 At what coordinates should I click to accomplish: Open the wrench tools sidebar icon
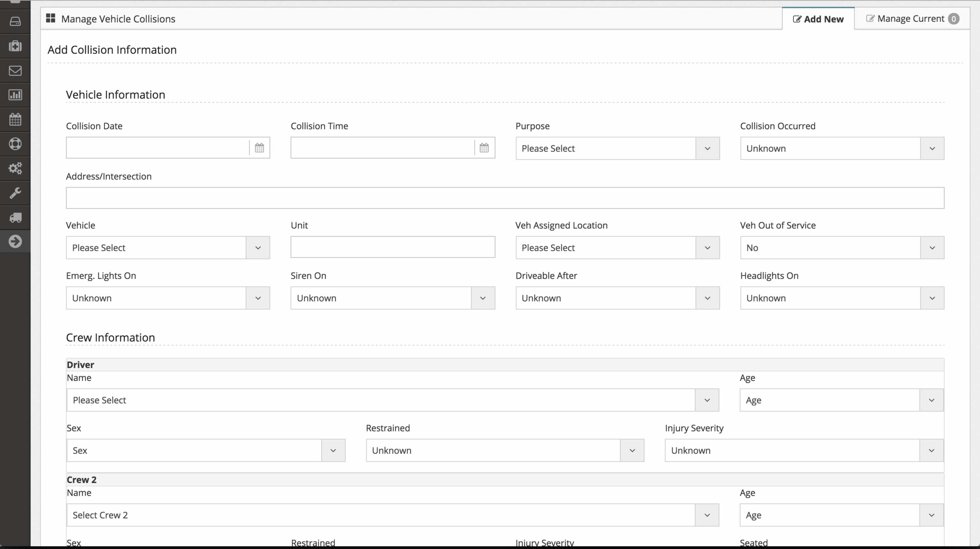coord(15,193)
